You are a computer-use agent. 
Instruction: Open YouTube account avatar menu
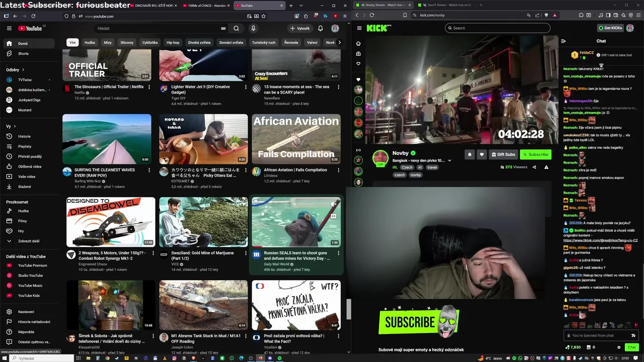(x=335, y=28)
